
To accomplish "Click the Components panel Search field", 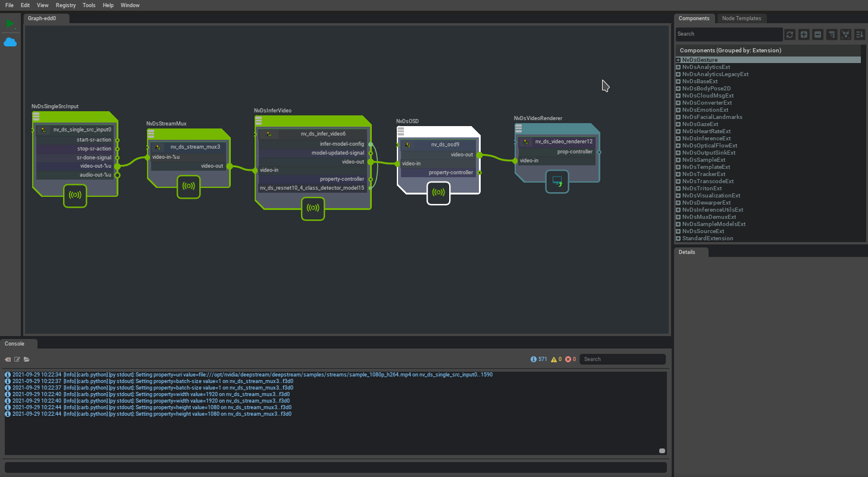I will click(x=729, y=34).
